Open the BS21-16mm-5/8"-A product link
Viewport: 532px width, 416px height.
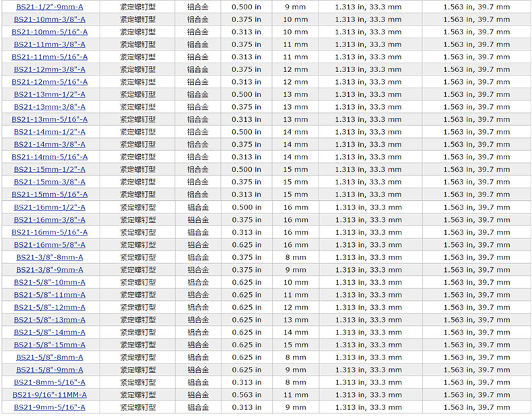tap(50, 245)
